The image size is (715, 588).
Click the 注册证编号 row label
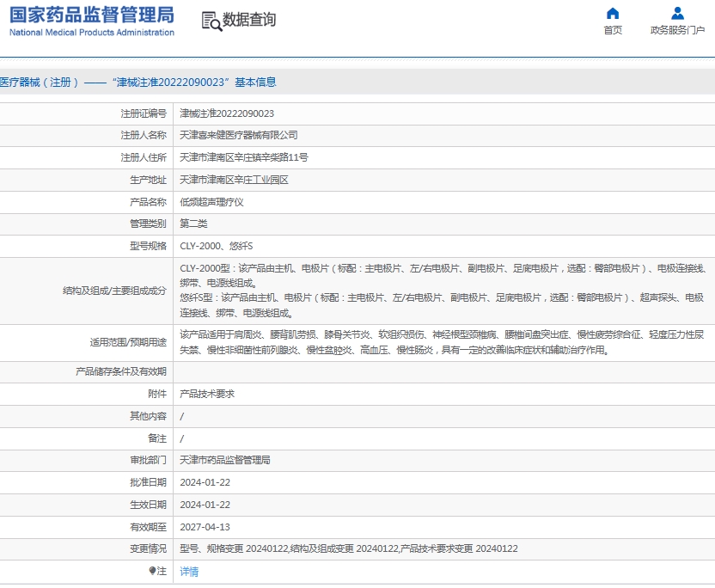pos(144,113)
